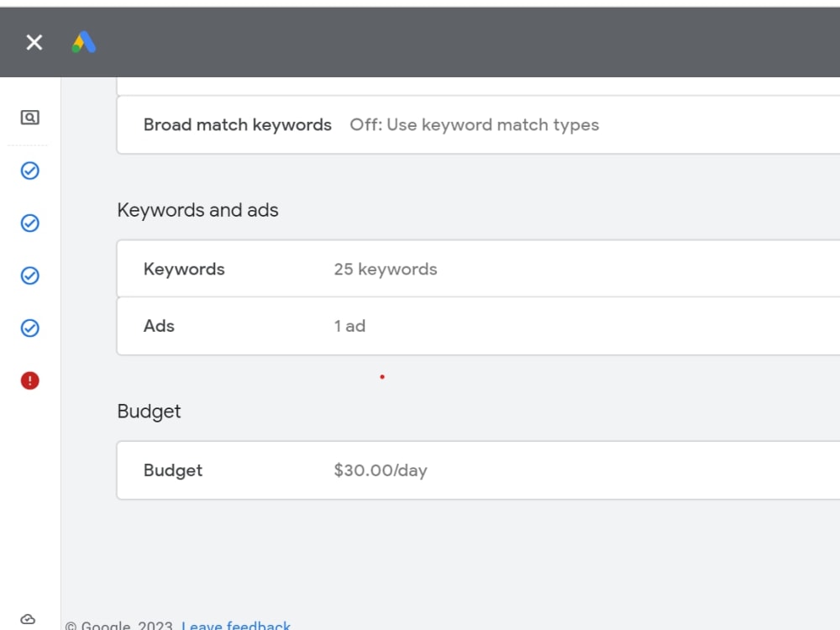Click the '$30.00/day' value
The height and width of the screenshot is (630, 840).
coord(381,470)
